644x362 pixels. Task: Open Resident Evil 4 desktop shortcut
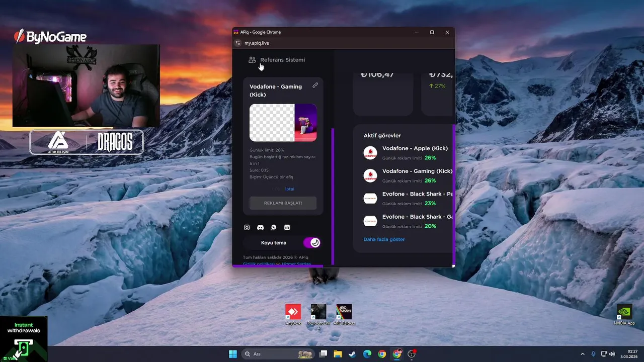[x=318, y=317]
